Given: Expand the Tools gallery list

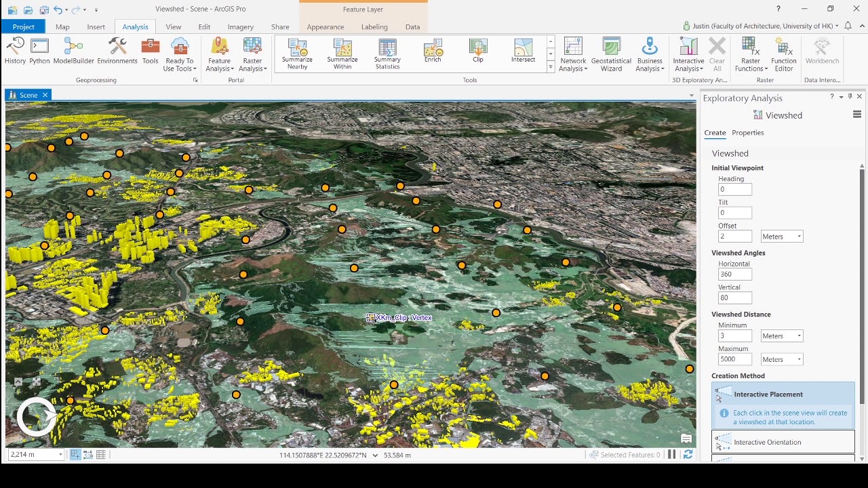Looking at the screenshot, I should coord(551,66).
